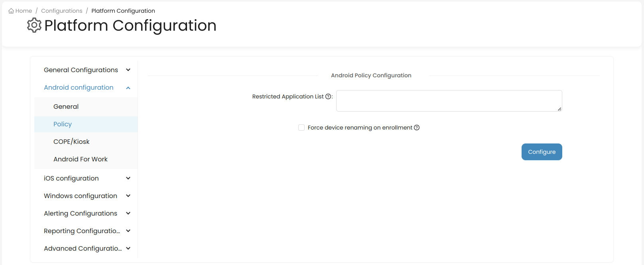Open Reporting Configurations menu section
Image resolution: width=644 pixels, height=265 pixels.
point(86,231)
